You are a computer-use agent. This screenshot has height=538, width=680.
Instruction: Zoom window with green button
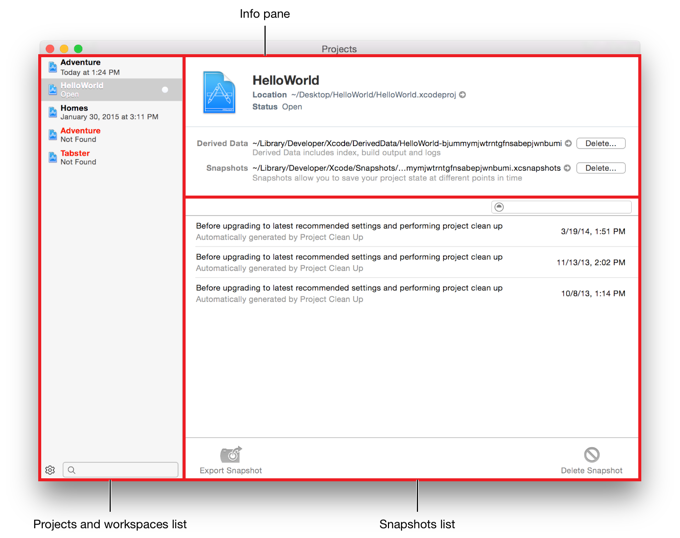pos(78,49)
